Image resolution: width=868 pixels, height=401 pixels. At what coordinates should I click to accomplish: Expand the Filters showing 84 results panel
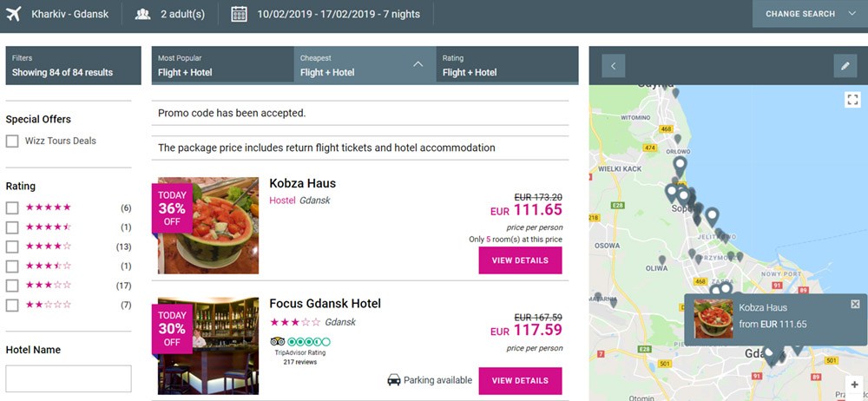click(x=73, y=65)
